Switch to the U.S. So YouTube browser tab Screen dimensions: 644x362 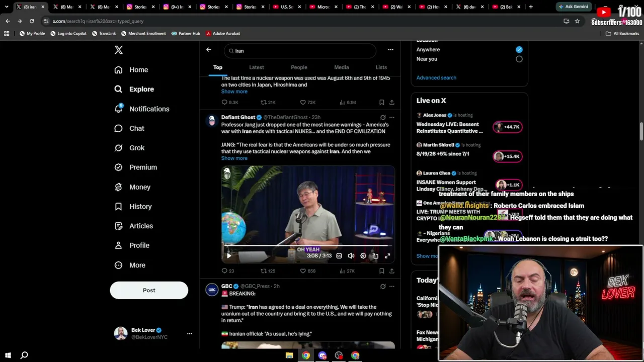point(286,7)
